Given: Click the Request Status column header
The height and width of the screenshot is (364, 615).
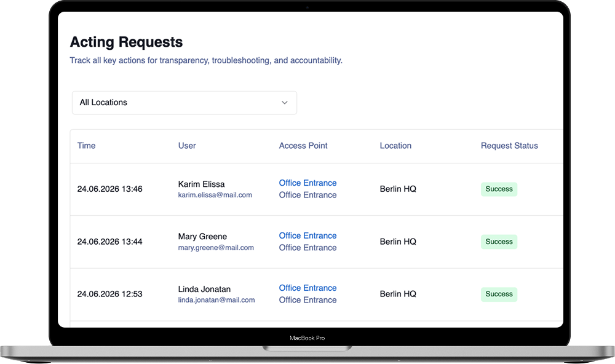Looking at the screenshot, I should 509,146.
